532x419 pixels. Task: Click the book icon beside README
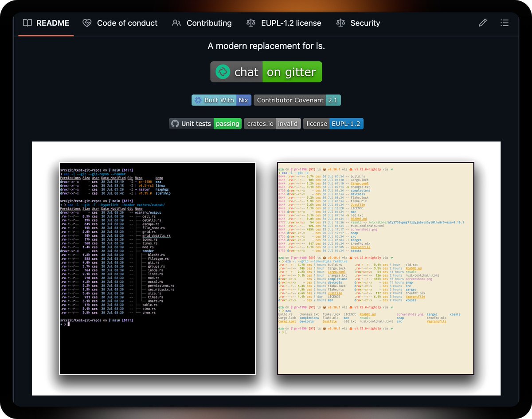pos(27,23)
